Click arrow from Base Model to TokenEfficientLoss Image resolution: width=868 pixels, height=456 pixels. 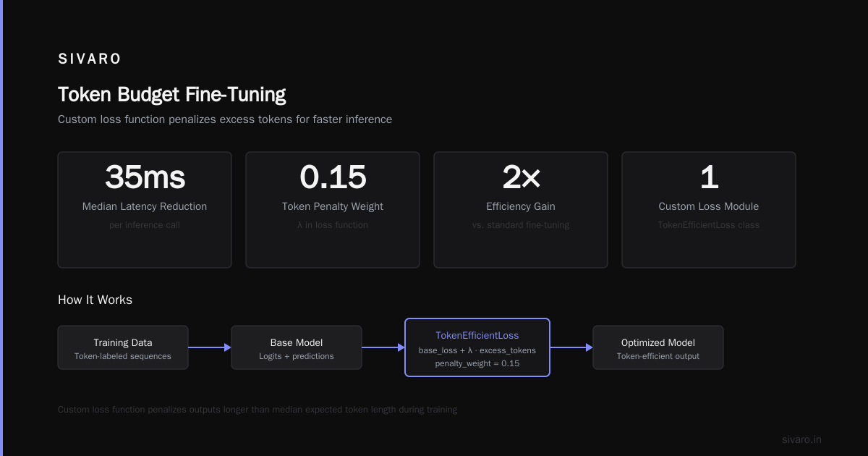(x=383, y=347)
